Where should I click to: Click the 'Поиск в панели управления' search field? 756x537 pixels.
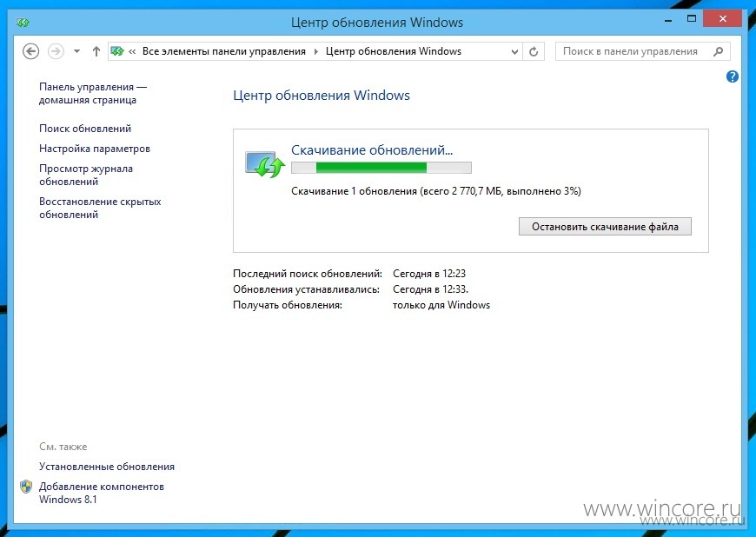[643, 51]
